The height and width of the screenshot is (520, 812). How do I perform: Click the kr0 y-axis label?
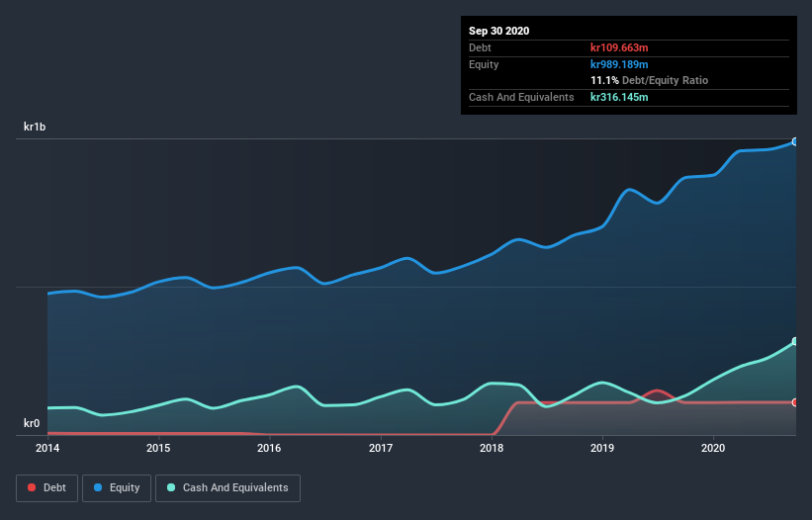[32, 423]
